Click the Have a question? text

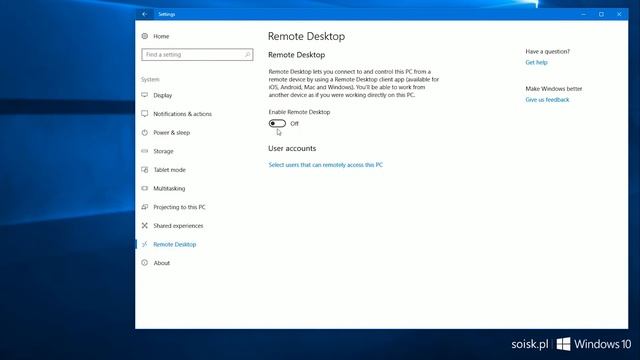(x=547, y=51)
